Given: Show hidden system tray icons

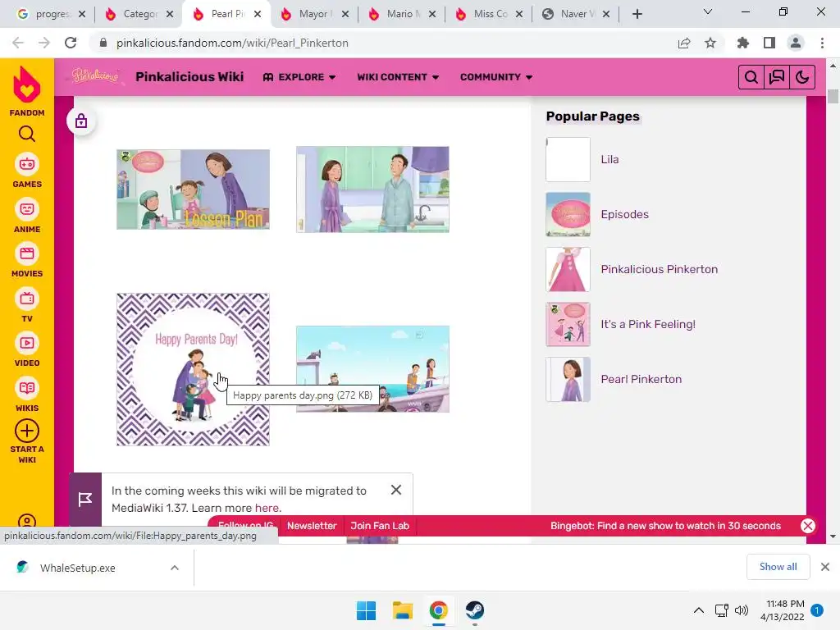Looking at the screenshot, I should [x=699, y=610].
